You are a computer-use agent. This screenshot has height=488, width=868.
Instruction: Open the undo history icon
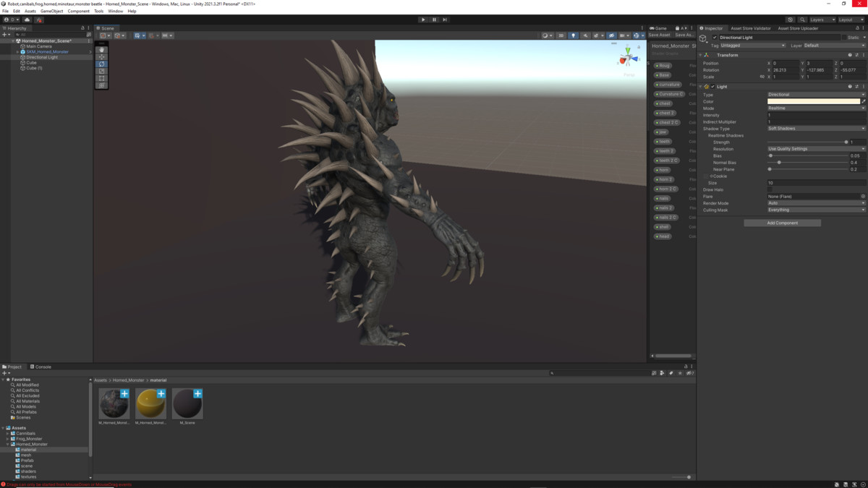click(790, 20)
